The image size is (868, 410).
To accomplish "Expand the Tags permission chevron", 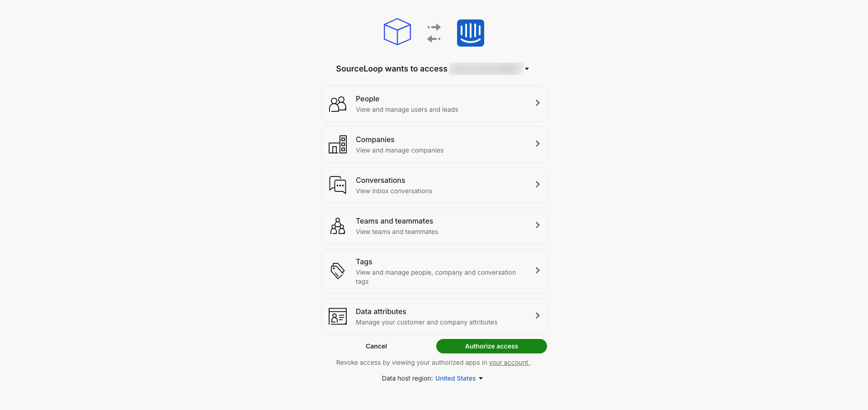I will point(538,271).
